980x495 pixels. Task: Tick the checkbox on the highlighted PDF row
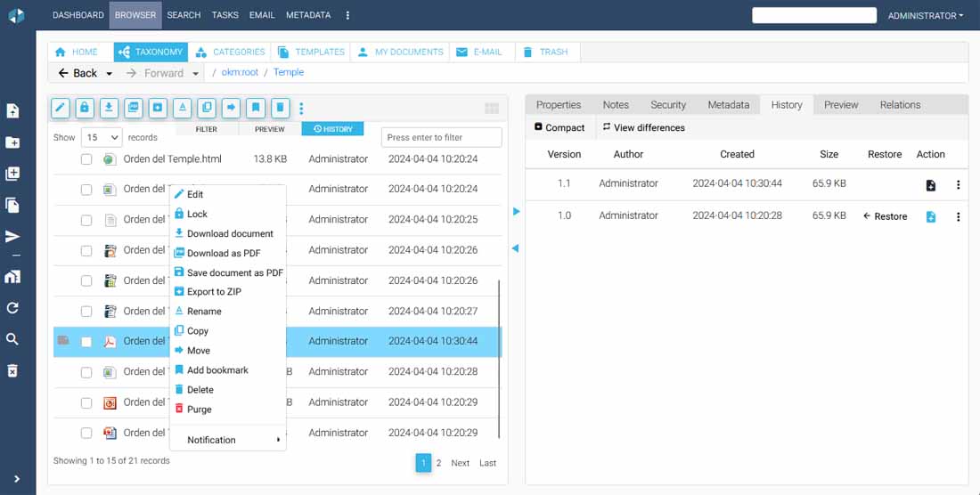click(x=86, y=342)
